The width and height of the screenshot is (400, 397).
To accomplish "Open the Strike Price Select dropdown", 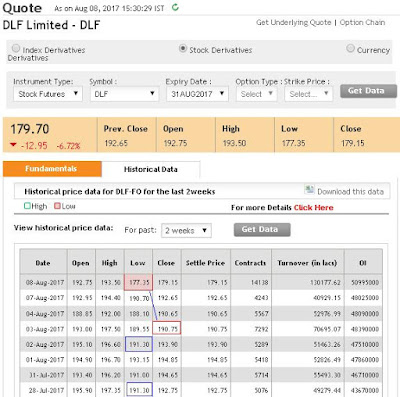I will point(309,94).
